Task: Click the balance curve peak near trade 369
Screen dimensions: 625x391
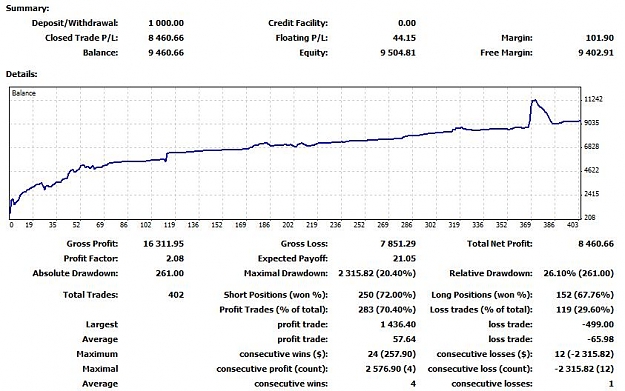Action: tap(534, 100)
